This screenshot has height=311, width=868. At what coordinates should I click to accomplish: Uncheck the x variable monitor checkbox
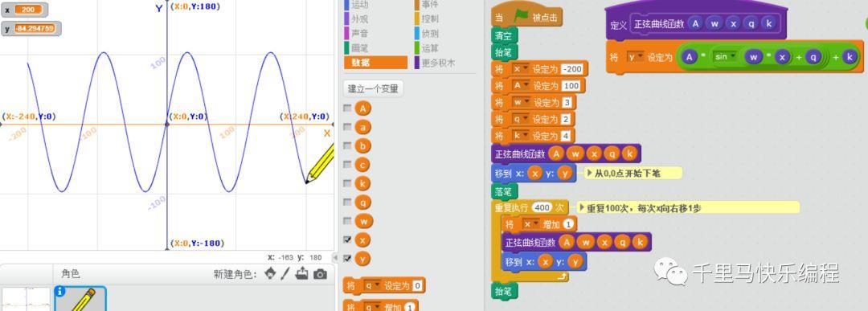347,240
